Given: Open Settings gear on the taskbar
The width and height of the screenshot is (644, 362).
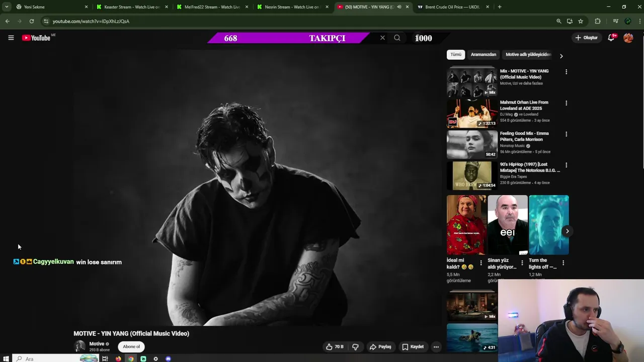Looking at the screenshot, I should (x=155, y=358).
